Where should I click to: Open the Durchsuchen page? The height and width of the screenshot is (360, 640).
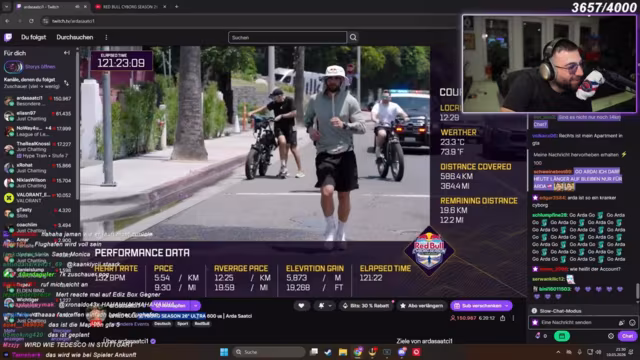click(x=75, y=37)
